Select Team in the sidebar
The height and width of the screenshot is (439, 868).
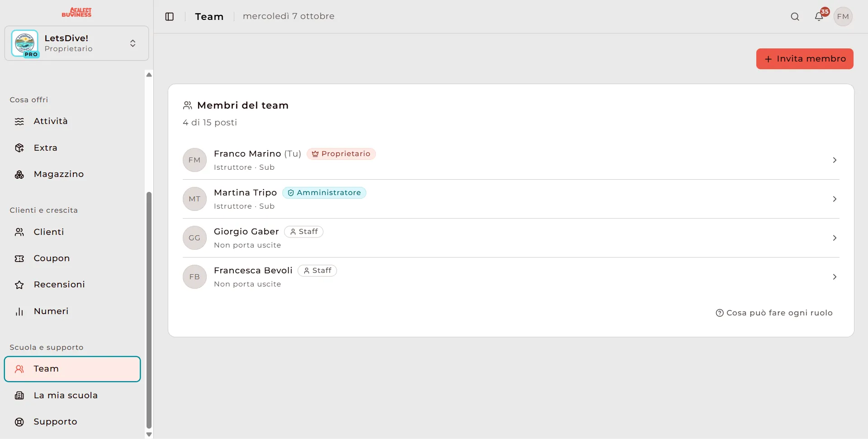click(x=72, y=369)
